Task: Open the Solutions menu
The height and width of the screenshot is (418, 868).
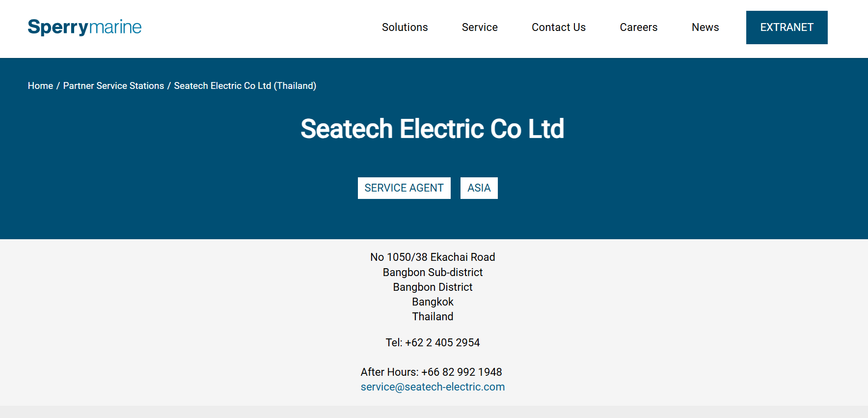Action: point(405,28)
